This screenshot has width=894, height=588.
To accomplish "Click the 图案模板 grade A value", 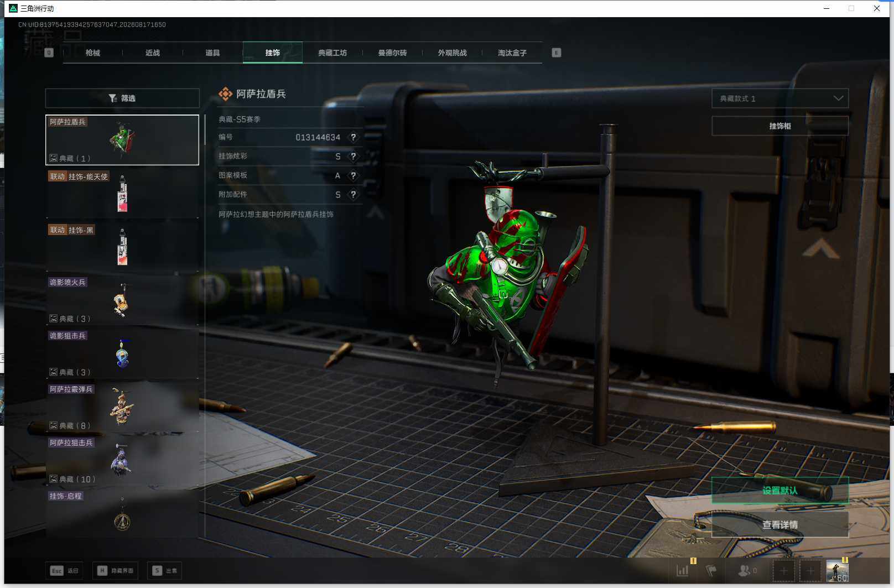I will (337, 175).
